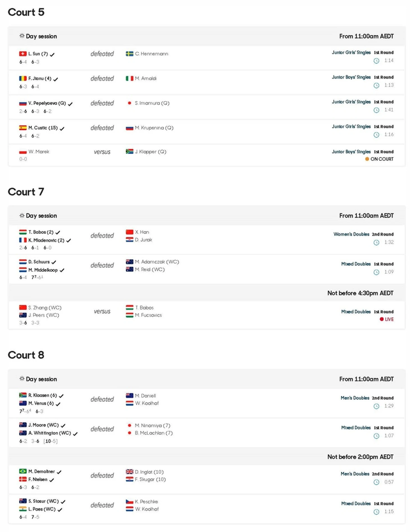Screen dimensions: 410x532
Task: Click the Brazilian flag beside M. Demoliner
Action: pyautogui.click(x=23, y=471)
